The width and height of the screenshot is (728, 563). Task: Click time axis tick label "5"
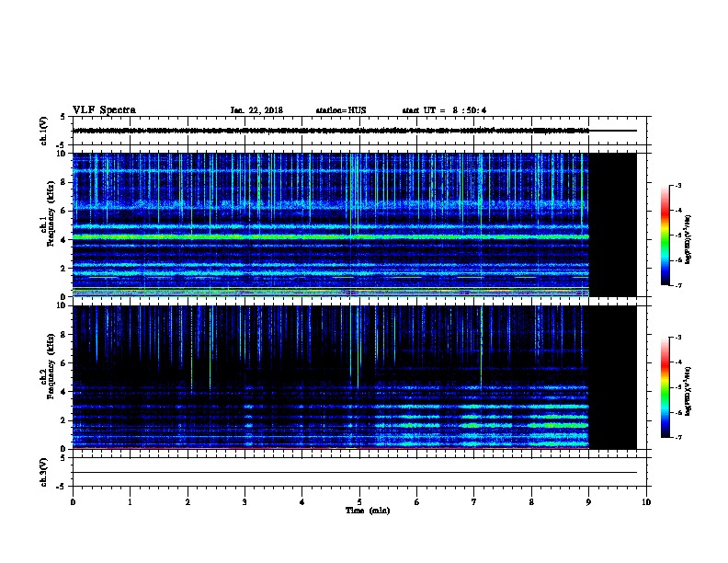tap(359, 501)
